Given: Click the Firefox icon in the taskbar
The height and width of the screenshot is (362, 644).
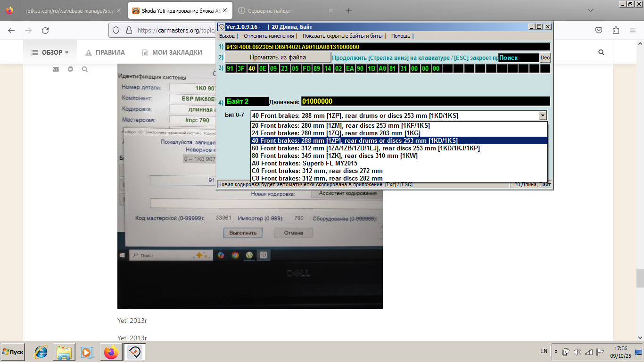Looking at the screenshot, I should pyautogui.click(x=111, y=352).
